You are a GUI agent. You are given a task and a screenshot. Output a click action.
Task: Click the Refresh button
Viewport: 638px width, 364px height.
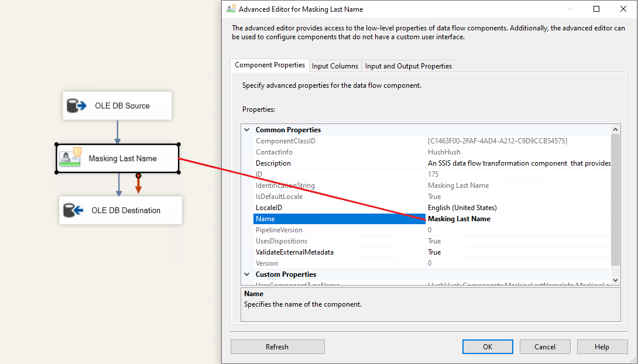click(x=277, y=347)
